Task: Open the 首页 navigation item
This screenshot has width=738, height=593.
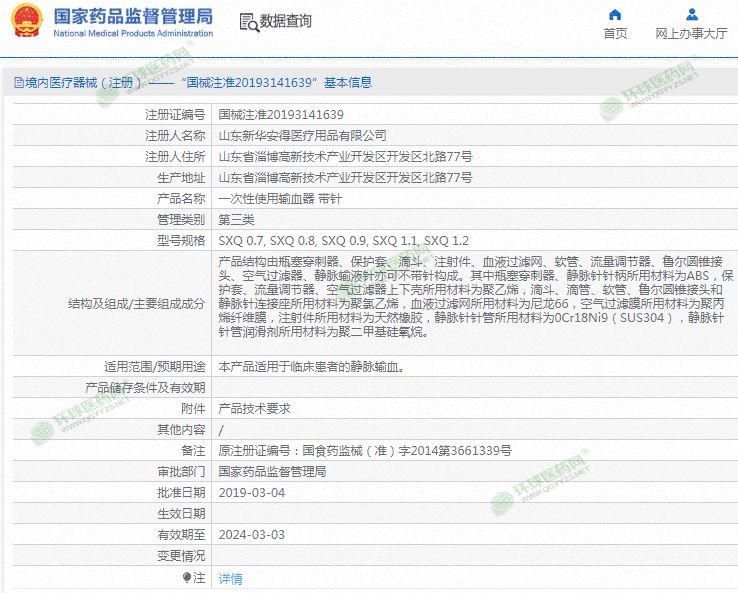Action: pyautogui.click(x=615, y=33)
